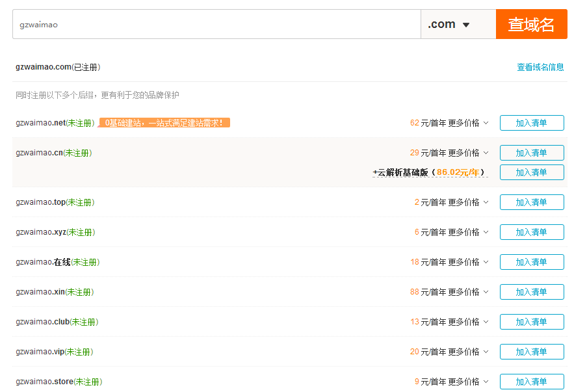Click the 云解析基础版 86.02元/年 offer text
Viewport: 574px width, 392px height.
(429, 172)
